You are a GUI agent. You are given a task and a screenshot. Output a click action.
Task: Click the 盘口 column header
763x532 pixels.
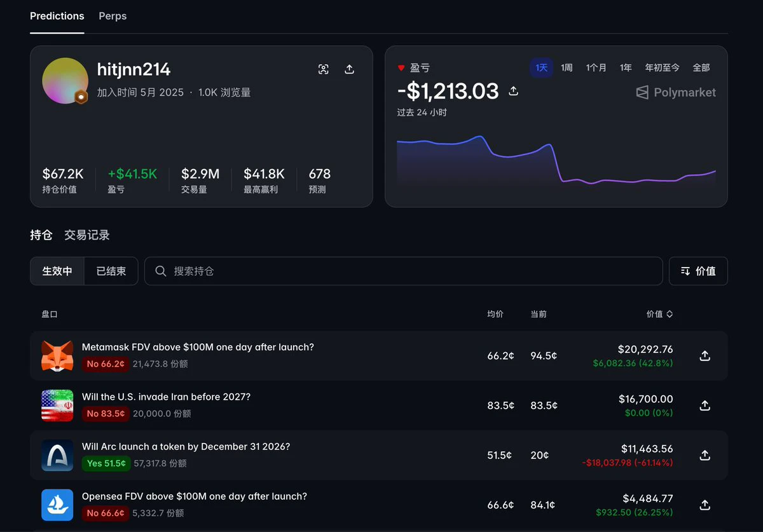tap(50, 314)
